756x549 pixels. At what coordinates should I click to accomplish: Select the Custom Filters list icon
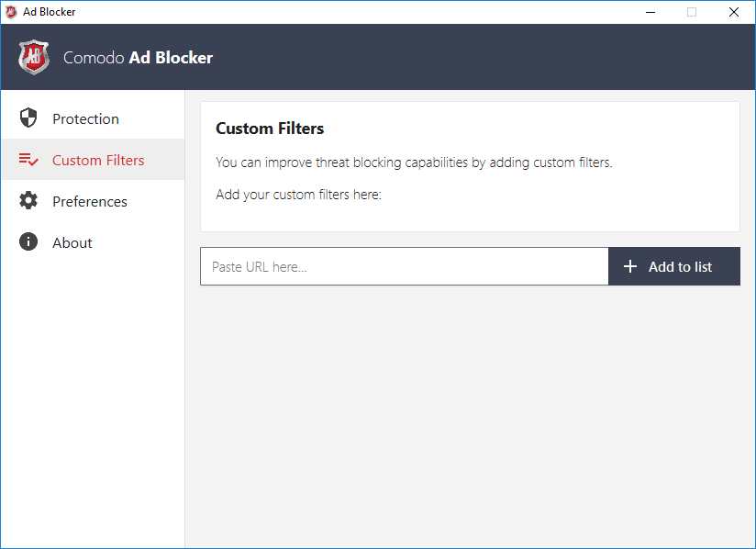click(28, 160)
